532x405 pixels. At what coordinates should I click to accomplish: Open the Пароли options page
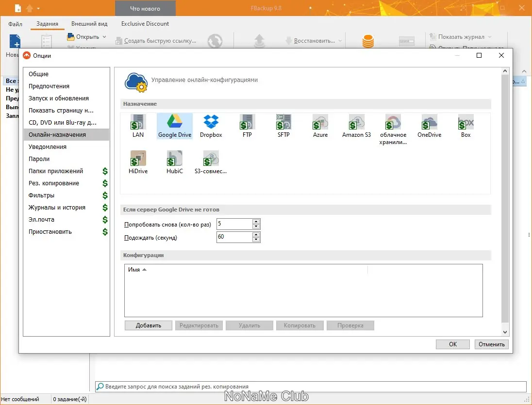[x=66, y=159]
